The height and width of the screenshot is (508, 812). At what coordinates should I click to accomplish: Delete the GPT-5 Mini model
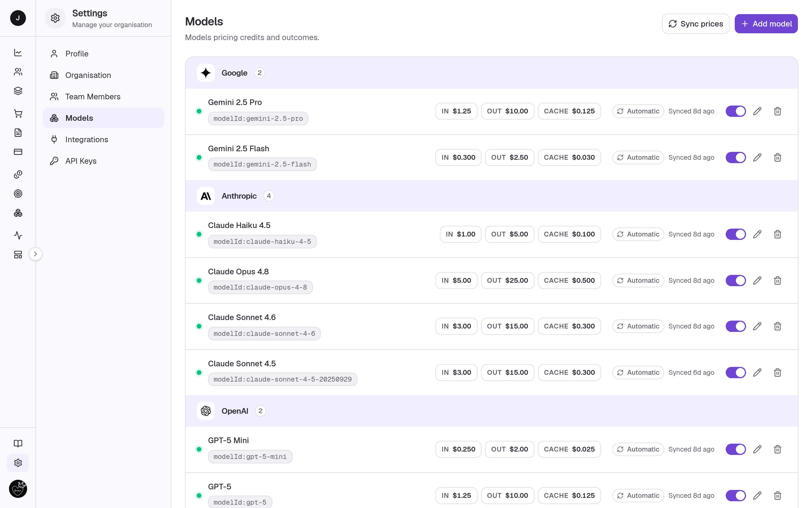(777, 449)
